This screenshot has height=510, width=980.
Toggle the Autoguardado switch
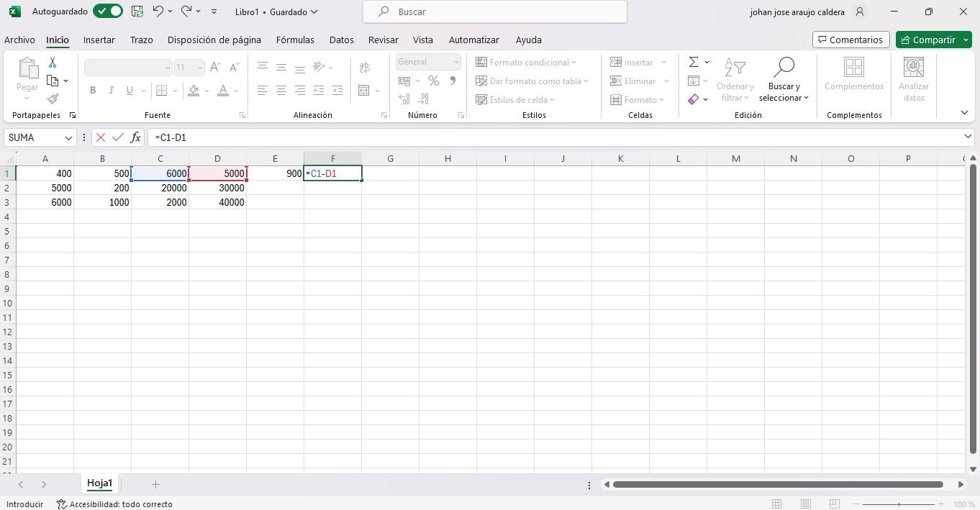pyautogui.click(x=108, y=12)
